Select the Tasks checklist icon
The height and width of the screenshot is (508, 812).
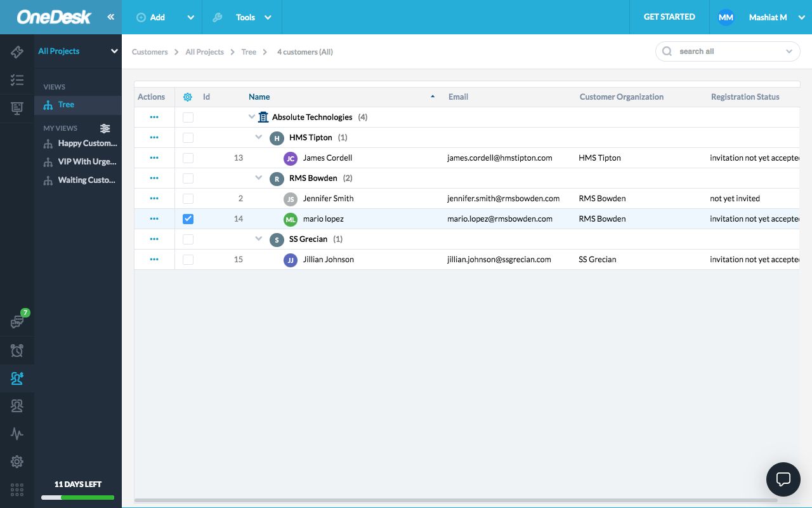17,80
